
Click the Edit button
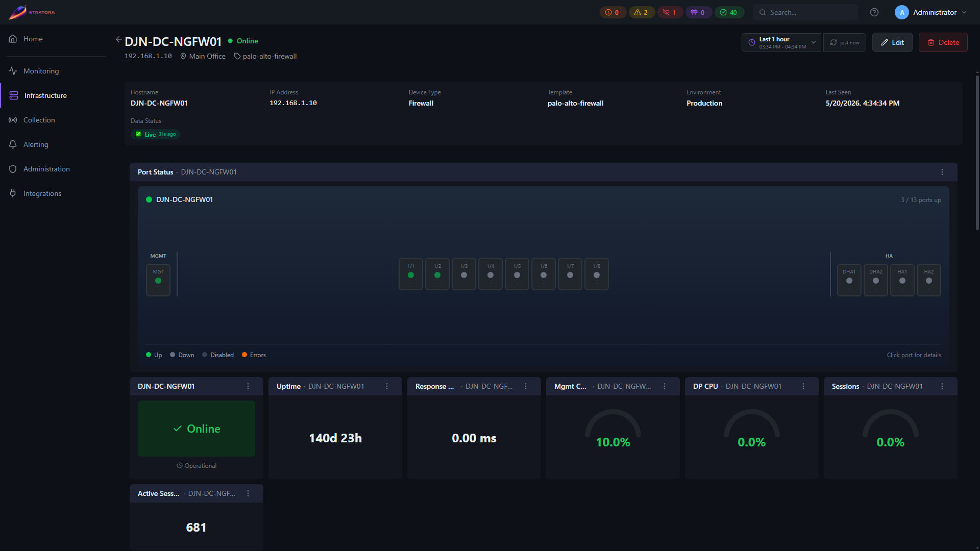[x=892, y=42]
